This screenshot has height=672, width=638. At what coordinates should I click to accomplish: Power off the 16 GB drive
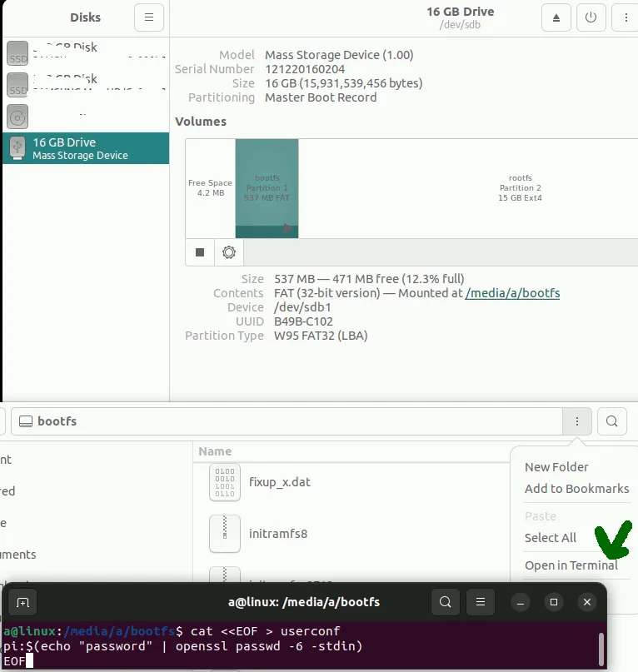[x=591, y=17]
